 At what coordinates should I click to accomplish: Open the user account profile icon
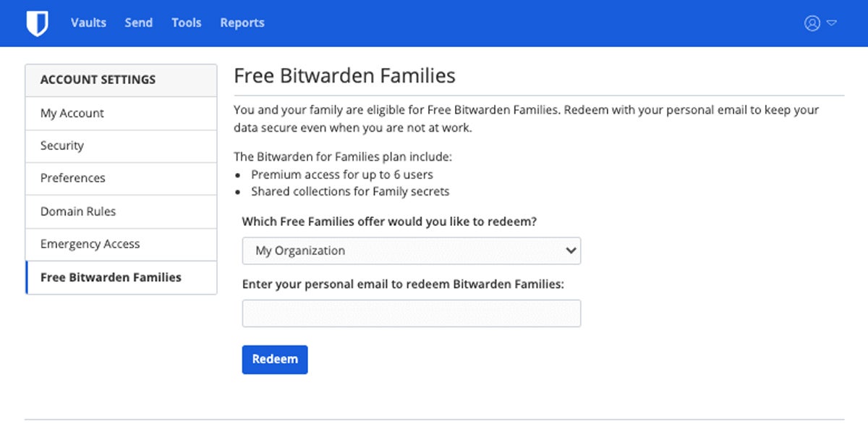(812, 23)
